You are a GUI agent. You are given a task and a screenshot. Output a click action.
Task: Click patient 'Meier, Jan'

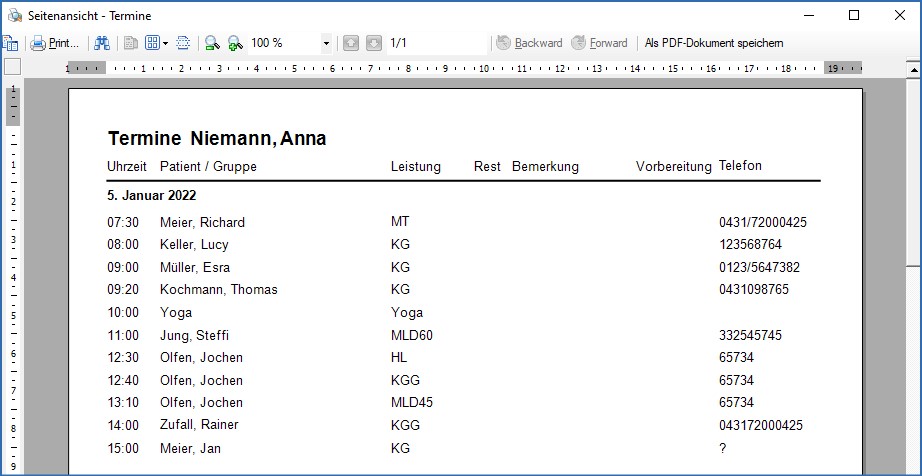pos(191,449)
